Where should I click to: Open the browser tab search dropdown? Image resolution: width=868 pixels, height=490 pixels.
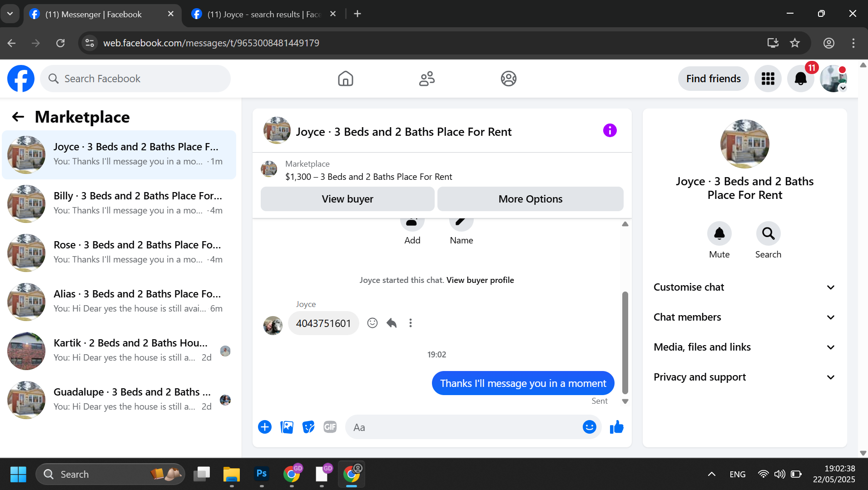[x=10, y=14]
